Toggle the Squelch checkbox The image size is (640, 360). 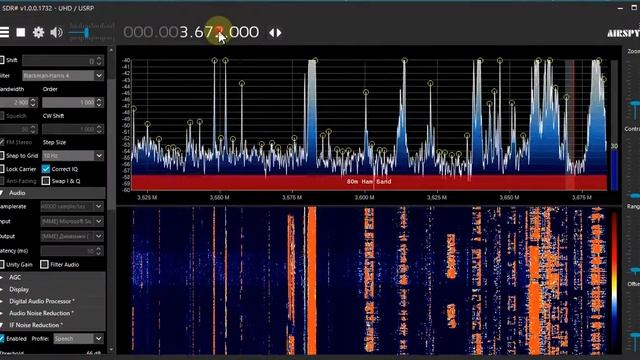(2, 116)
